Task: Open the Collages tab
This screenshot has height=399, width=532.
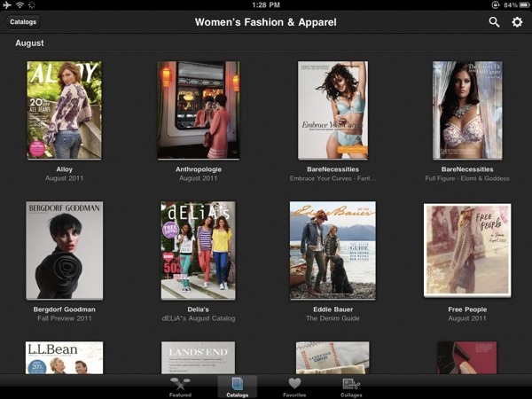Action: [x=351, y=387]
